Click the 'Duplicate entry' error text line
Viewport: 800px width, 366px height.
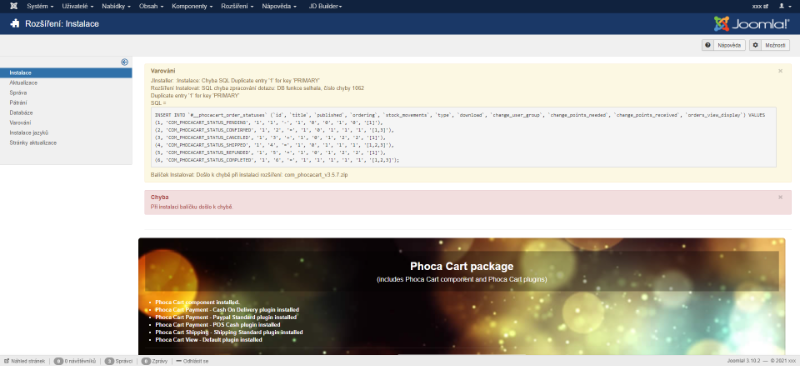[195, 95]
